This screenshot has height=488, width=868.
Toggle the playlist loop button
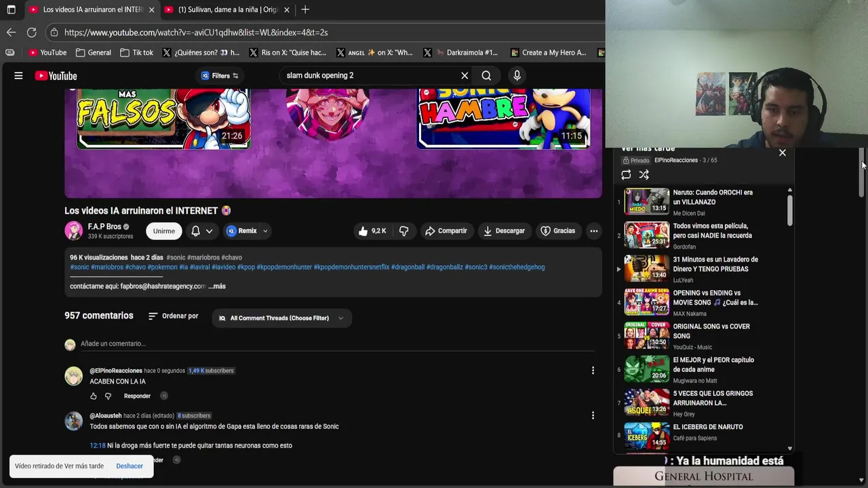pos(626,175)
